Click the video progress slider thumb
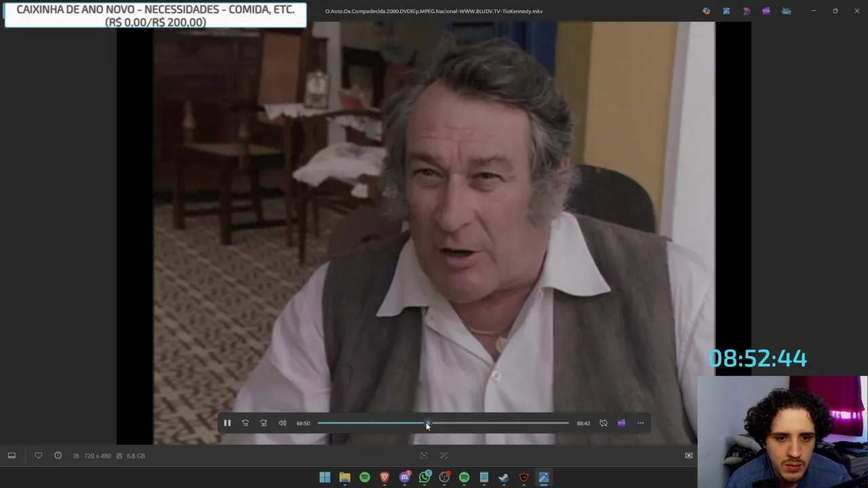This screenshot has width=868, height=488. click(x=427, y=423)
